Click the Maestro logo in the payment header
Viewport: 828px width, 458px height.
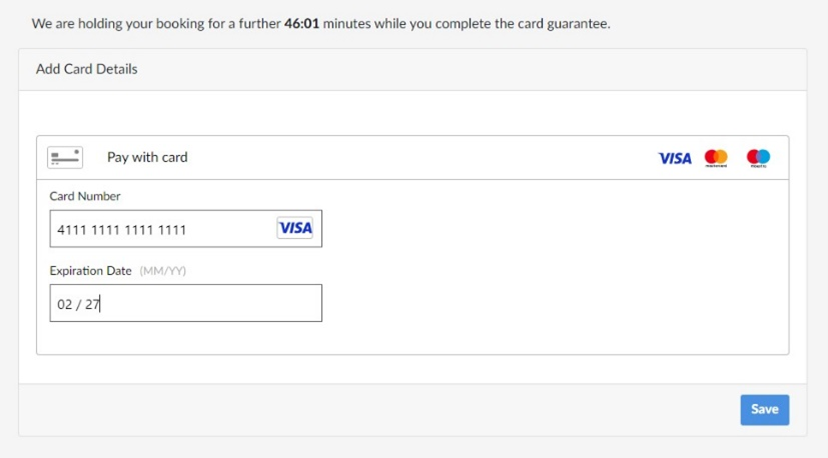coord(758,158)
